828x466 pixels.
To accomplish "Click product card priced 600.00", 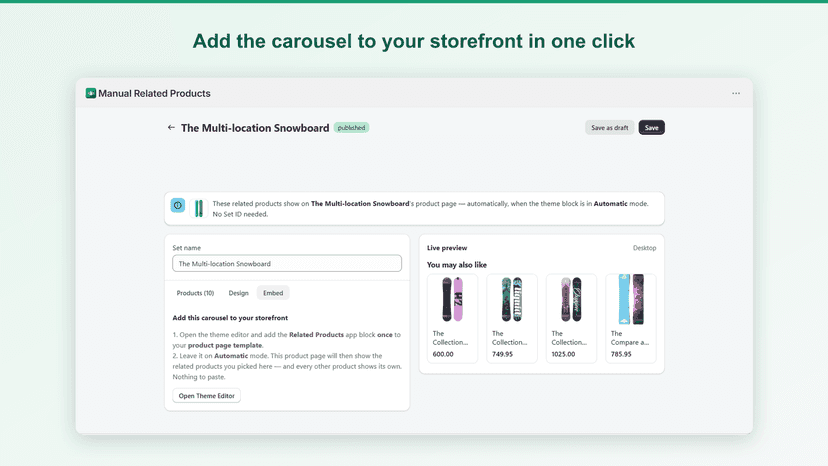I will tap(452, 318).
